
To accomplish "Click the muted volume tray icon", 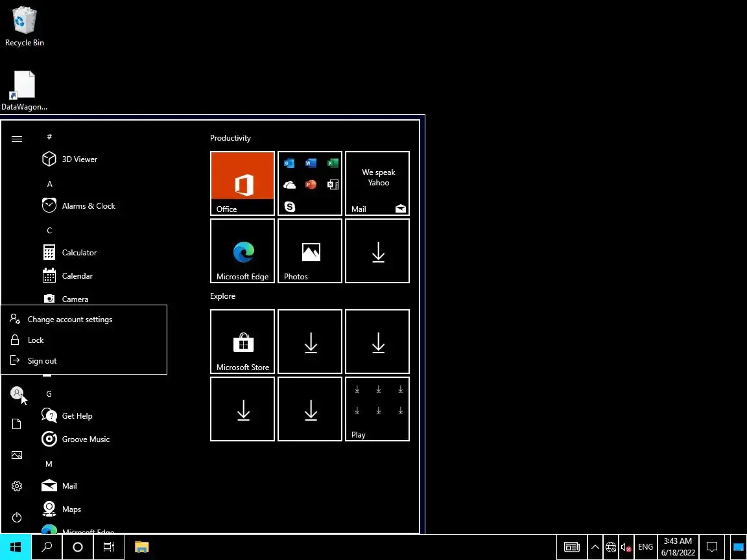I will (x=626, y=548).
